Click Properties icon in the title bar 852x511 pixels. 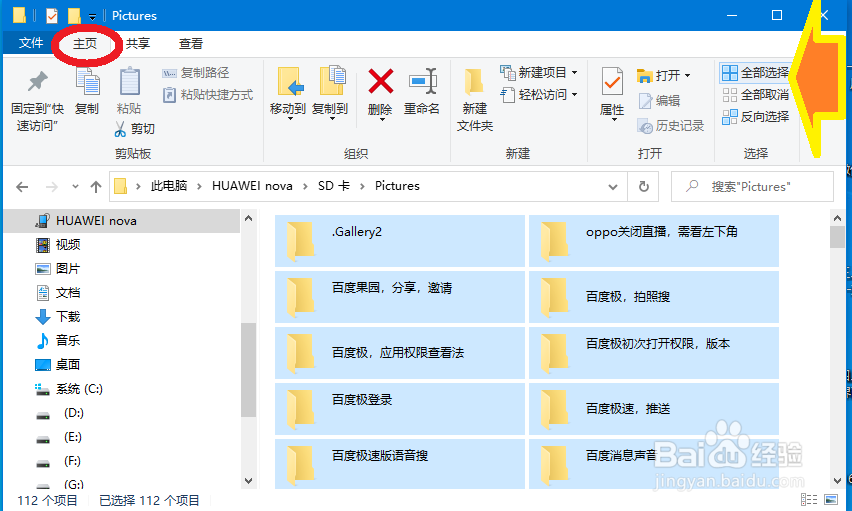click(x=52, y=15)
